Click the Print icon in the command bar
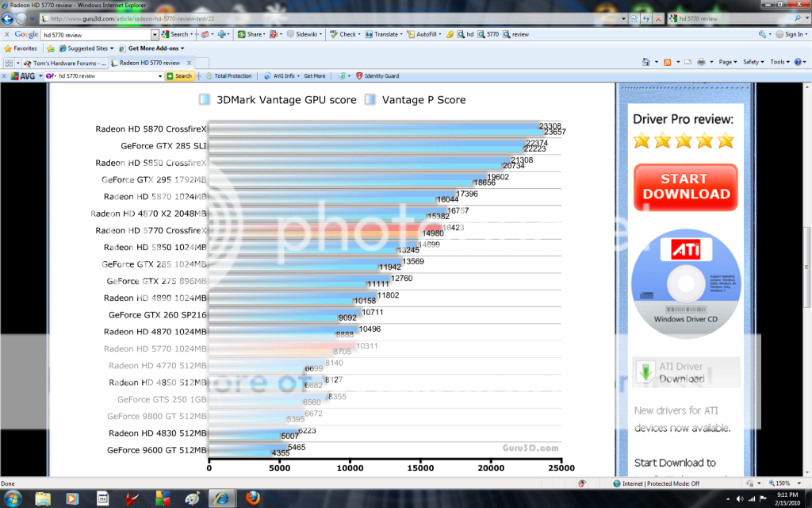This screenshot has width=812, height=508. [701, 62]
